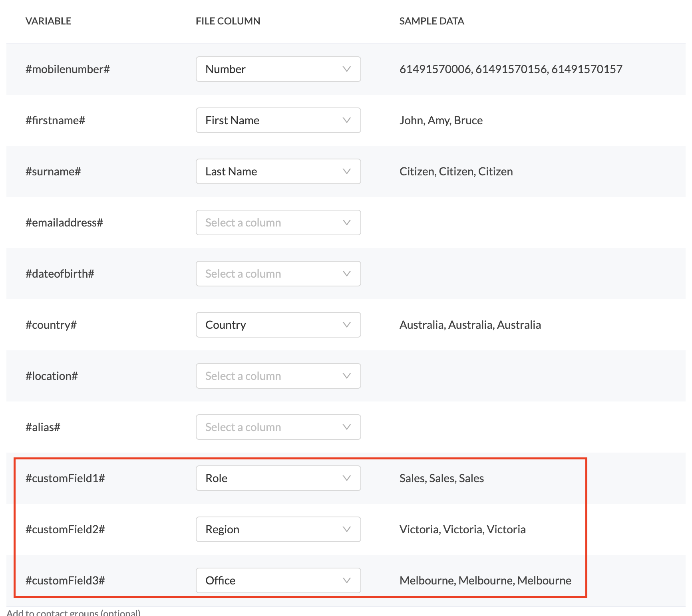Click the Add to contact groups link

[x=74, y=612]
